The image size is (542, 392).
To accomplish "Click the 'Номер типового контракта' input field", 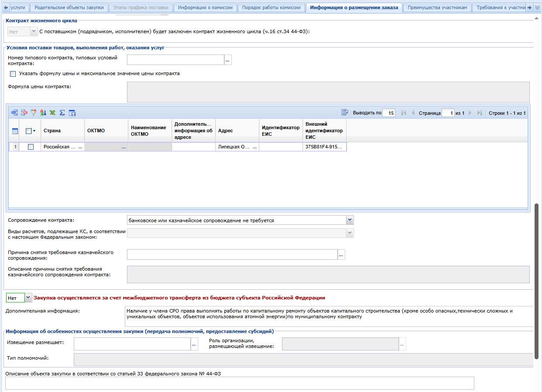I will pyautogui.click(x=175, y=60).
